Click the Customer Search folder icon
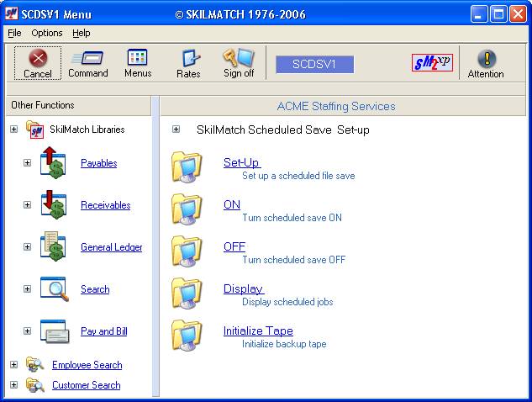The image size is (532, 402). coord(35,384)
